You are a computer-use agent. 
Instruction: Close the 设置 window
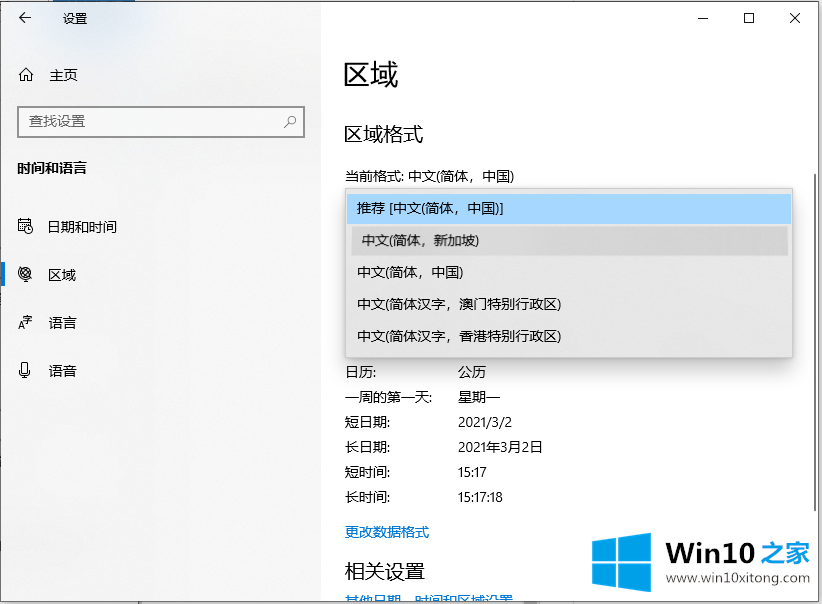click(795, 18)
